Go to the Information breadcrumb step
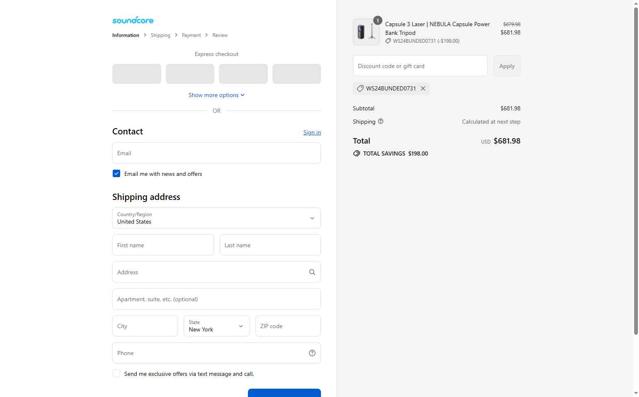The width and height of the screenshot is (639, 397). [x=126, y=35]
